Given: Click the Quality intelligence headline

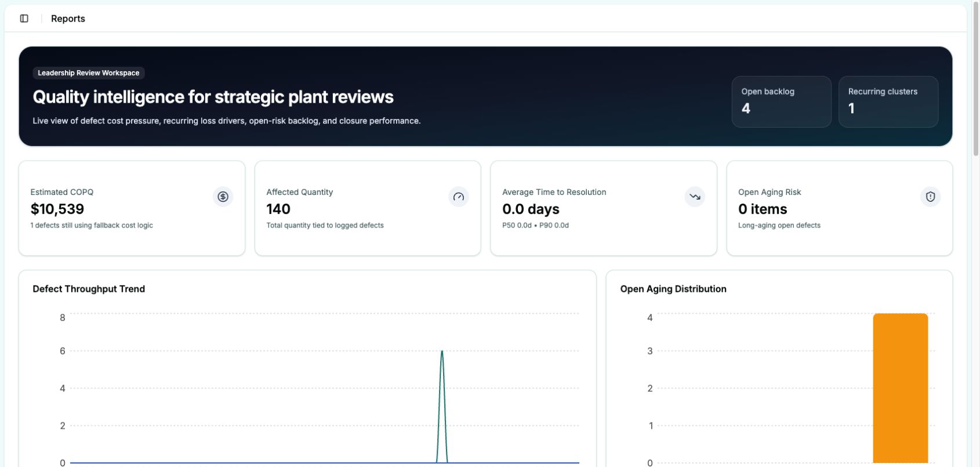Looking at the screenshot, I should click(x=213, y=97).
